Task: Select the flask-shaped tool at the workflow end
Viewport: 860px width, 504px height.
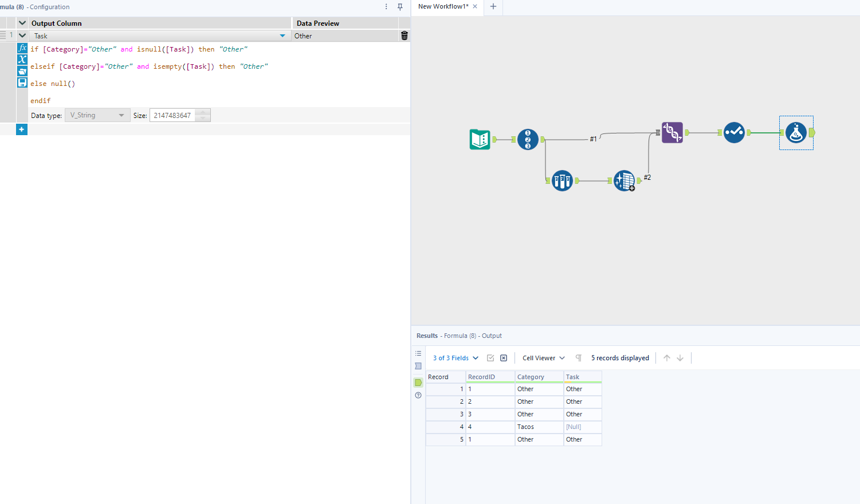Action: (796, 133)
